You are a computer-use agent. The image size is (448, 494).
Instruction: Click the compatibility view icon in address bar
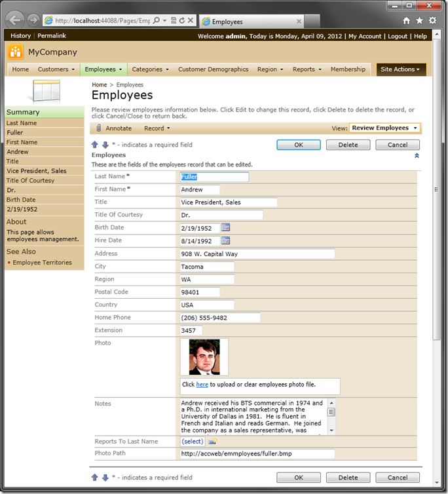[x=174, y=20]
